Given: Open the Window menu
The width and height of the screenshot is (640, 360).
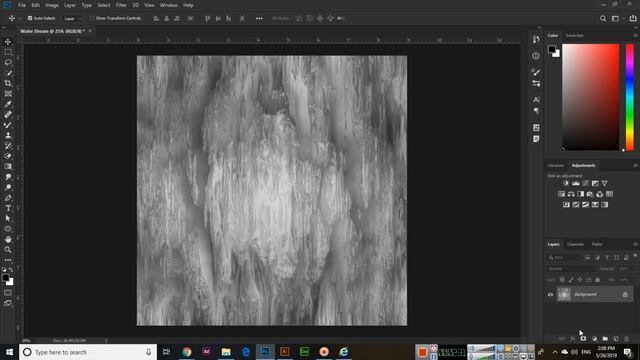Looking at the screenshot, I should [169, 5].
